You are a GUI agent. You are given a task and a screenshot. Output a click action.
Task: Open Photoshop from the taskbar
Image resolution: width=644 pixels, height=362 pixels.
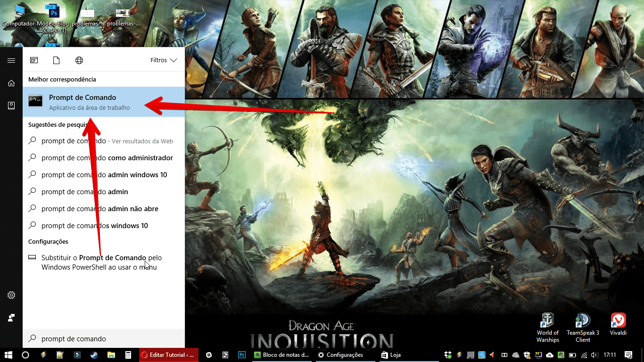pos(242,355)
